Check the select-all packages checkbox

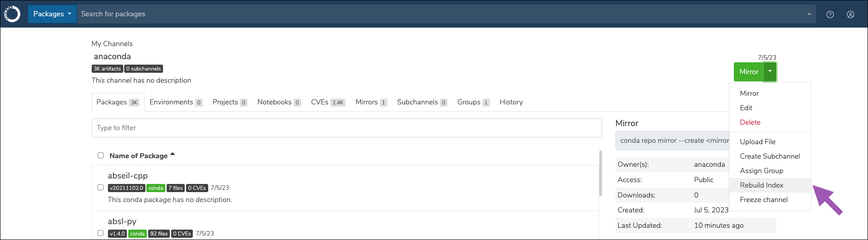click(101, 155)
